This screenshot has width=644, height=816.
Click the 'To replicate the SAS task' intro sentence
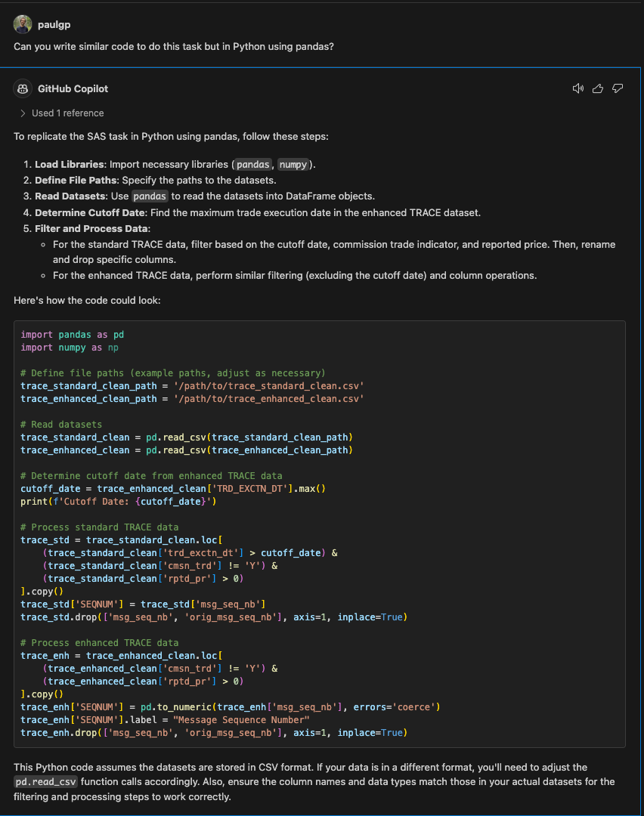[x=172, y=136]
